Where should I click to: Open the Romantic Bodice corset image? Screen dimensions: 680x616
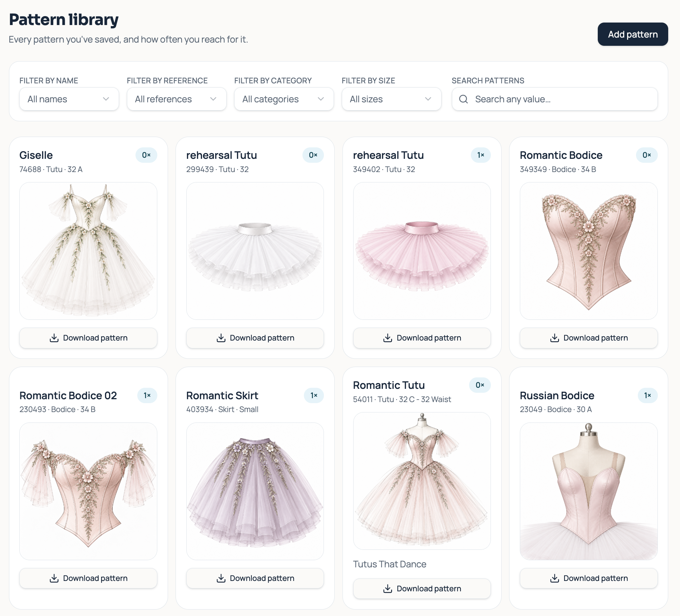point(589,251)
